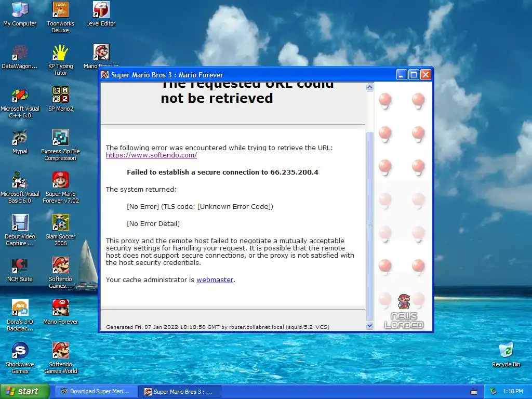532x399 pixels.
Task: Select the Softendo Games shortcut icon
Action: 60,265
